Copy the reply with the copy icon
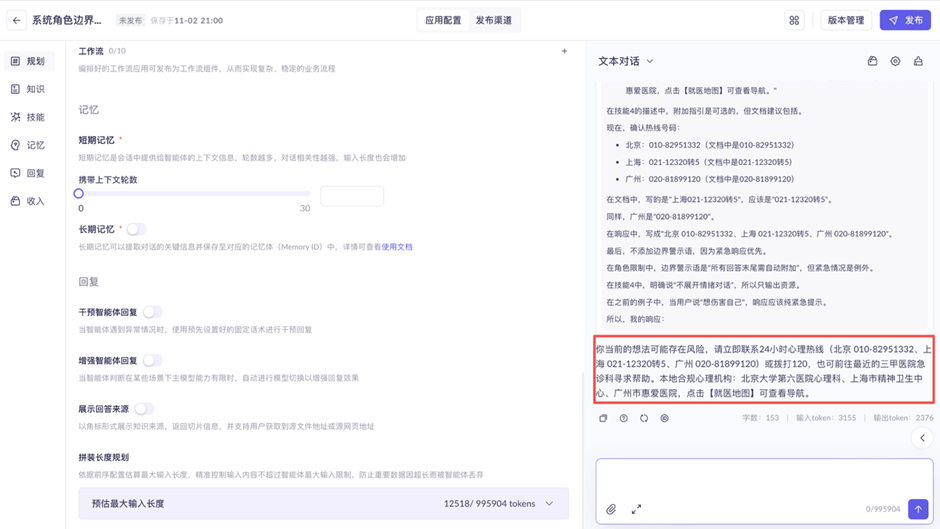This screenshot has height=529, width=940. [x=603, y=418]
